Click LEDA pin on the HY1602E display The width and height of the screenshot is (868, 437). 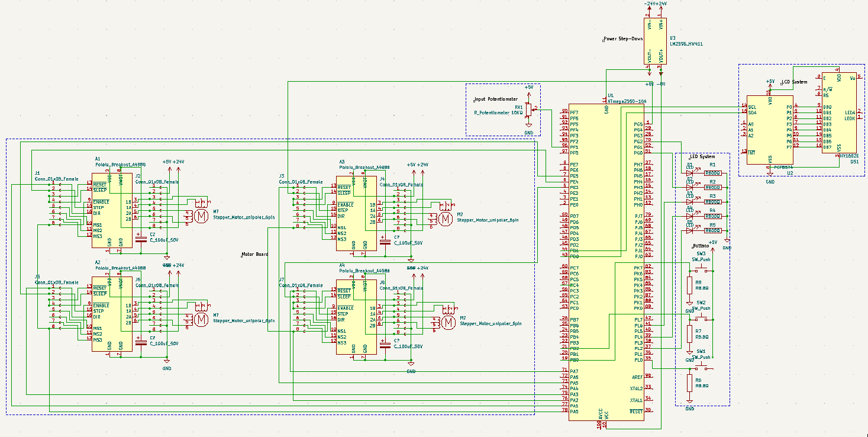pos(850,112)
